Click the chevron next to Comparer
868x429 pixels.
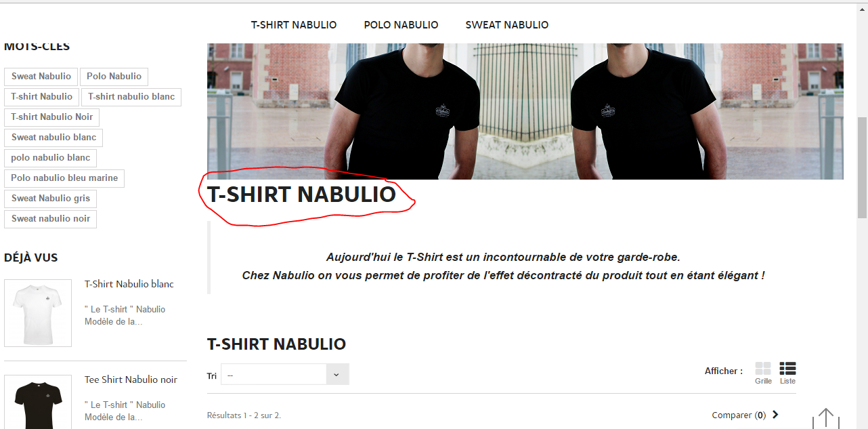775,415
